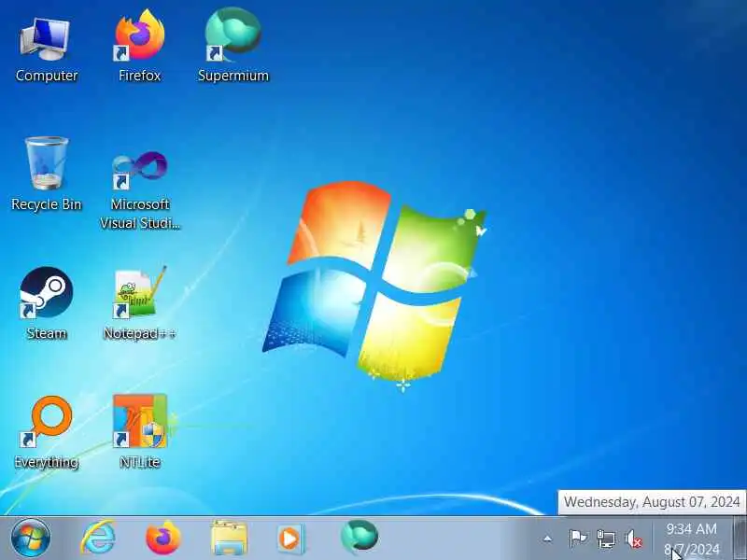Screen dimensions: 747x560
Task: Select the Everything search shortcut
Action: click(x=46, y=432)
